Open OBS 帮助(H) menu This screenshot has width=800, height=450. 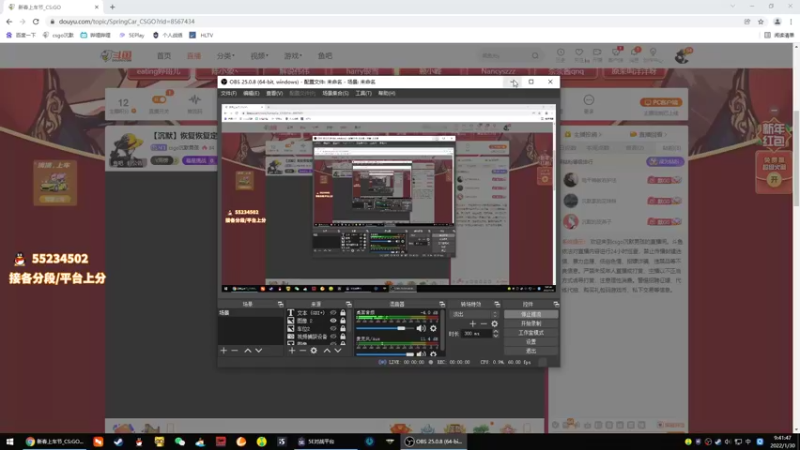pos(387,93)
